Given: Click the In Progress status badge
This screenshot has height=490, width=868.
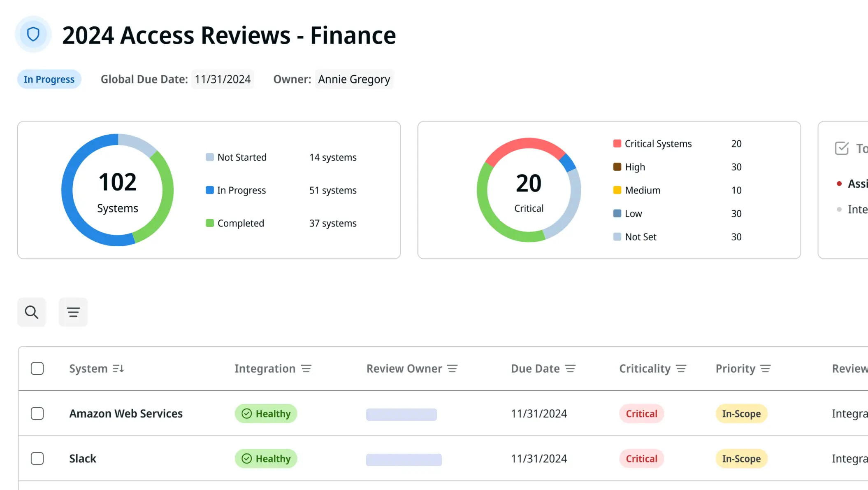Looking at the screenshot, I should (x=49, y=79).
